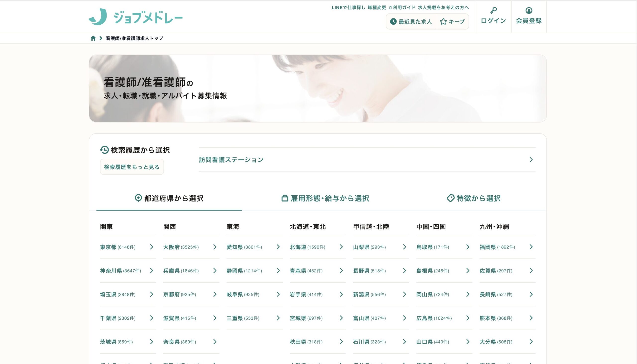637x364 pixels.
Task: Open saved jobs via the キープ star button
Action: (x=452, y=22)
